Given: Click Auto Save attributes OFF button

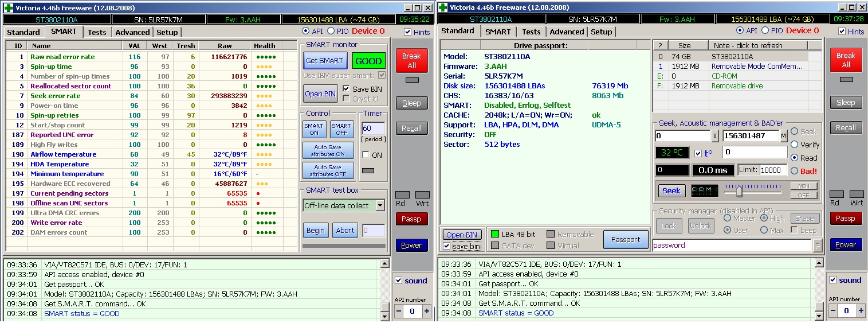Looking at the screenshot, I should [328, 170].
